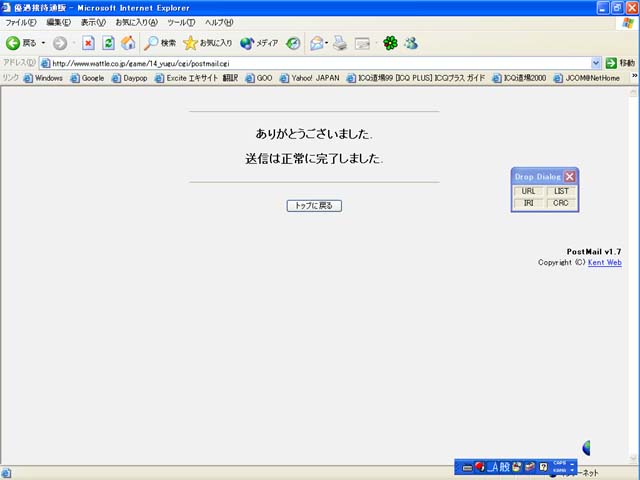The height and width of the screenshot is (480, 640).
Task: Click IRI button in Drop Dialog
Action: point(528,203)
